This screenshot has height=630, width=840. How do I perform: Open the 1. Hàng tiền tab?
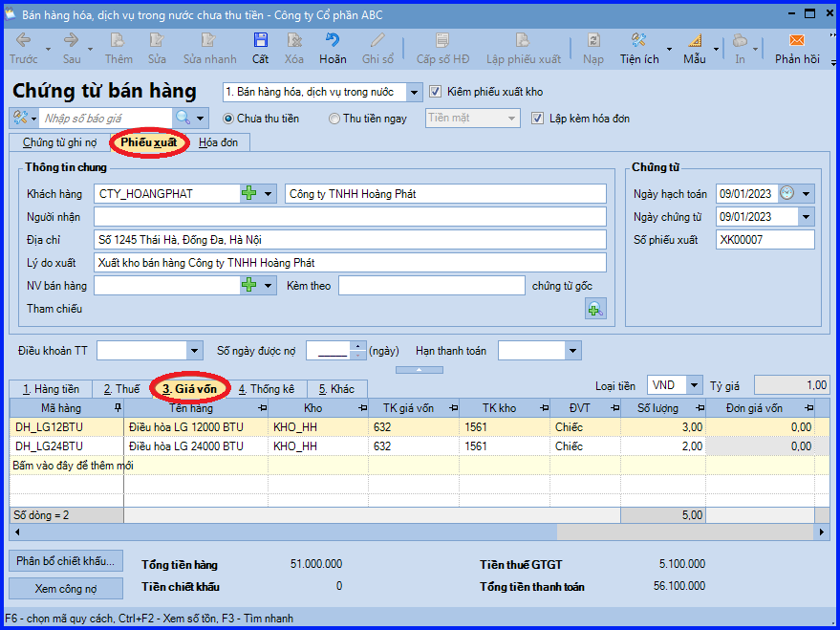tap(51, 389)
